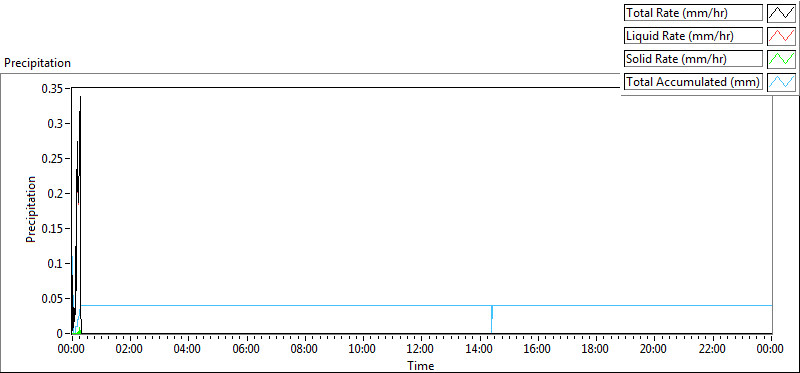Click the Total Rate black line icon
Viewport: 800px width, 373px height.
(x=781, y=13)
